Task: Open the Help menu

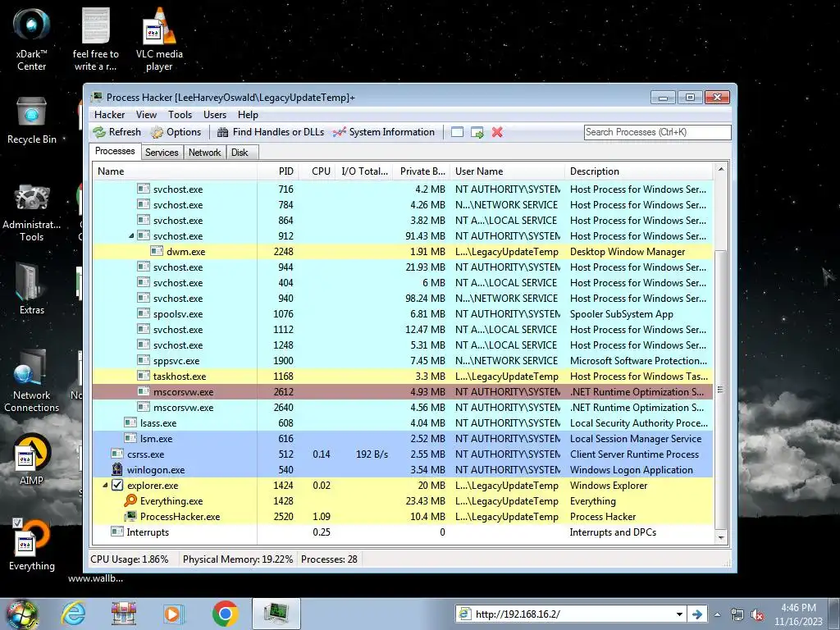Action: 248,115
